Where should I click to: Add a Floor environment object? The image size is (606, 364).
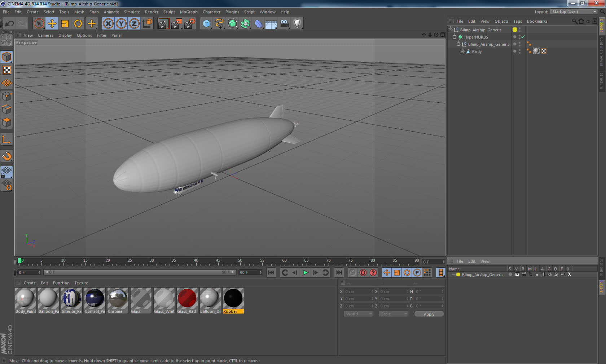click(x=271, y=24)
